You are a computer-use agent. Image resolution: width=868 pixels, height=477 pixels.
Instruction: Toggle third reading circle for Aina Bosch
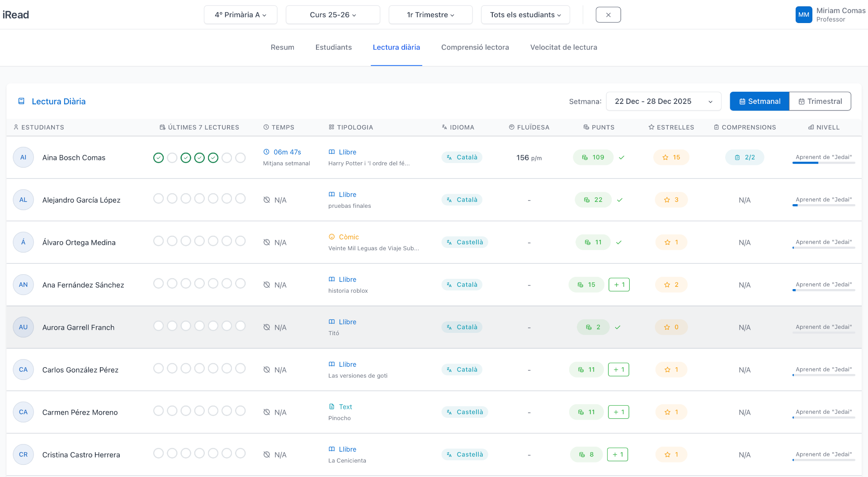(x=186, y=158)
